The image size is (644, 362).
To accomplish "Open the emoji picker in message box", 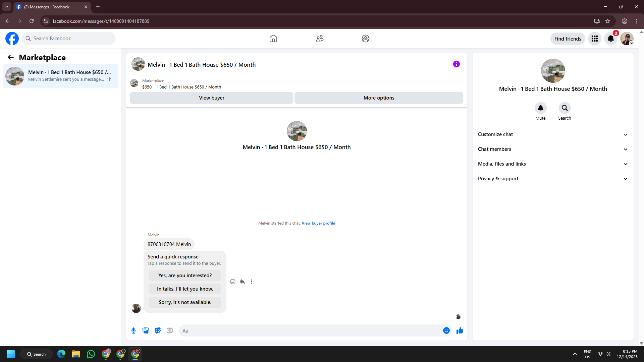I will coord(446,330).
